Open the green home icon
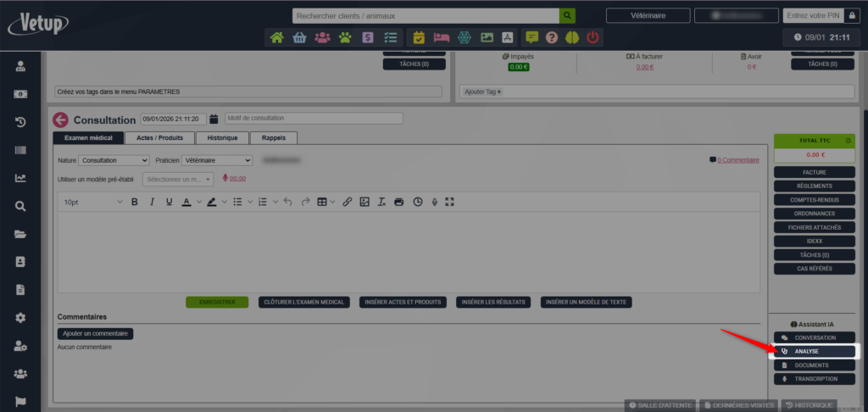Image resolution: width=868 pixels, height=412 pixels. tap(276, 37)
